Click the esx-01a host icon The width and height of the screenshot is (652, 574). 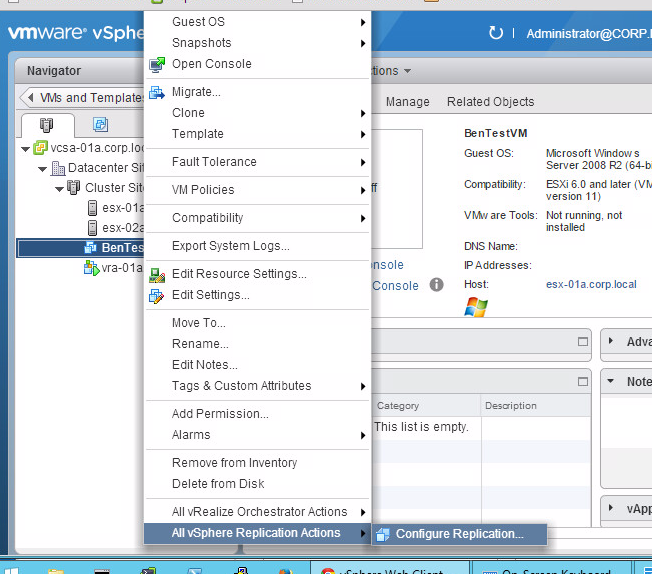pyautogui.click(x=92, y=208)
